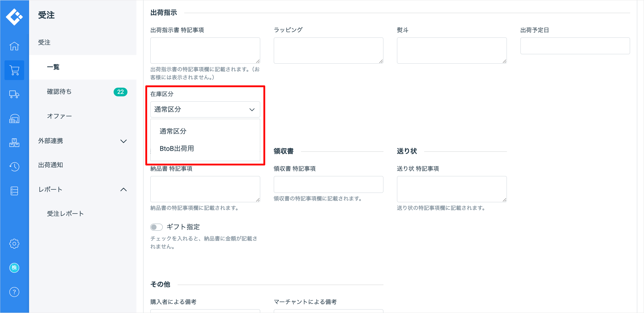Click the delivery truck shipping icon
Screen dimensions: 644x313
[x=14, y=95]
